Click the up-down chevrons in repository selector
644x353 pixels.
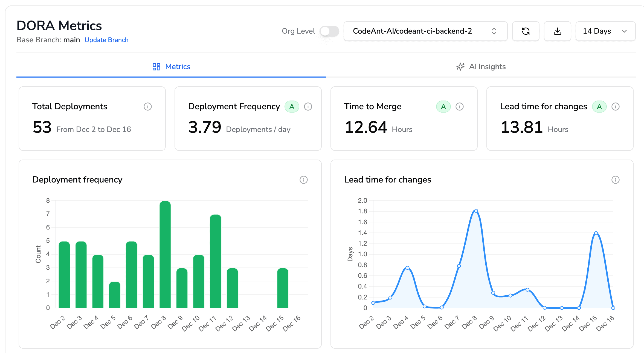(494, 31)
